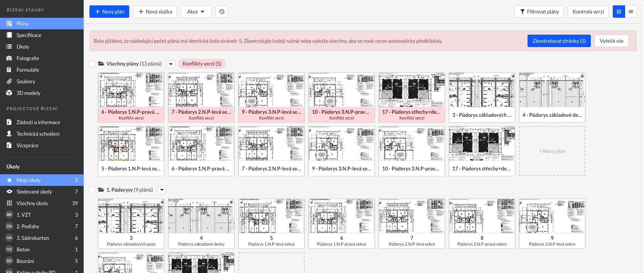Select Specifikace in the sidebar menu
The height and width of the screenshot is (273, 644).
click(29, 35)
